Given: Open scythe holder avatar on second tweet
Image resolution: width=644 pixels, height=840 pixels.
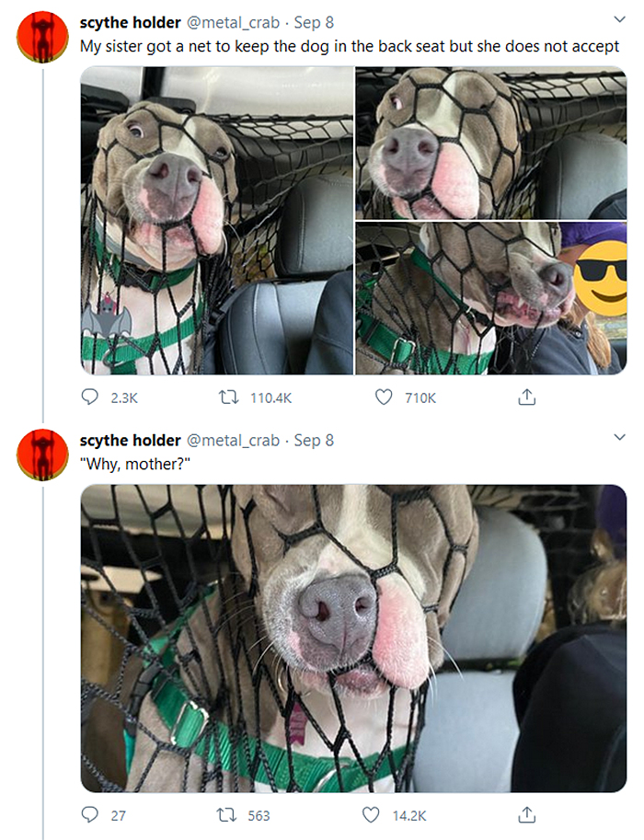Looking at the screenshot, I should coord(42,454).
